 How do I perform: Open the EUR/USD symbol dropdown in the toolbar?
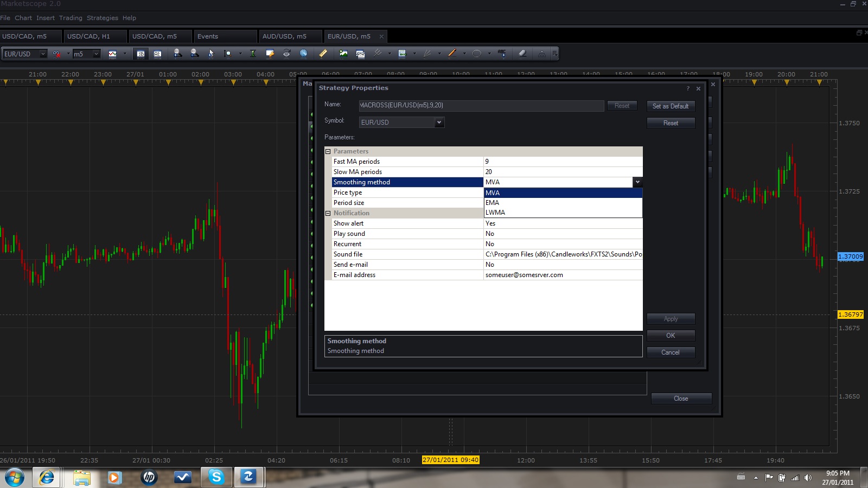point(42,54)
